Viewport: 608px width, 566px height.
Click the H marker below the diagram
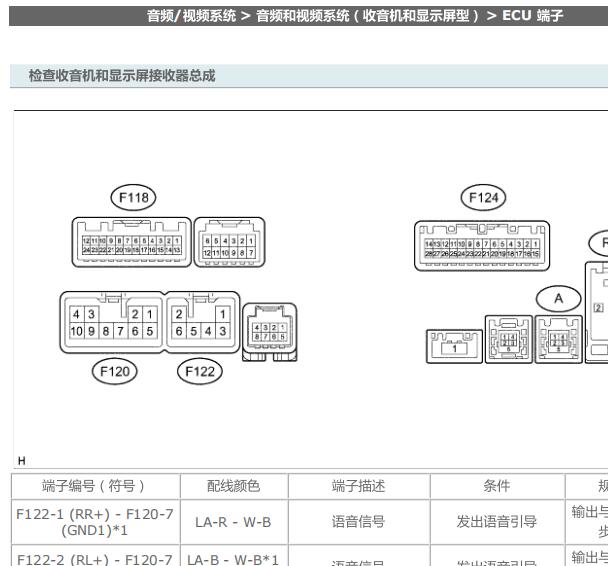[x=22, y=461]
